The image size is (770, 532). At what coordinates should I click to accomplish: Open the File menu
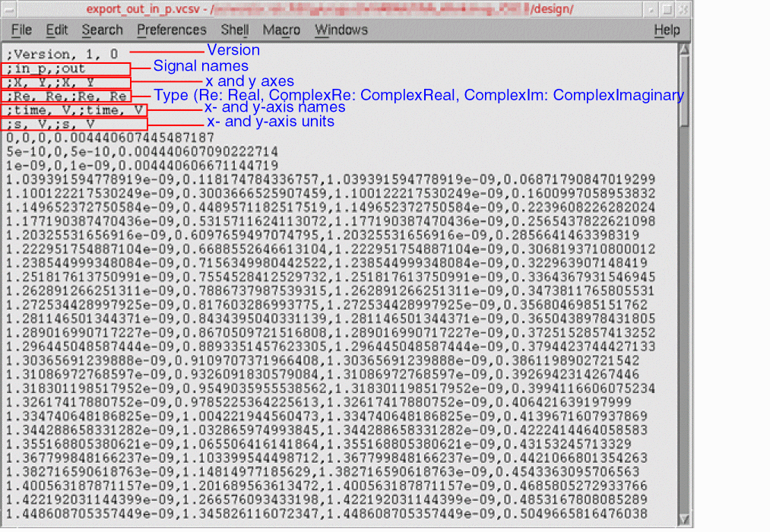(x=21, y=30)
